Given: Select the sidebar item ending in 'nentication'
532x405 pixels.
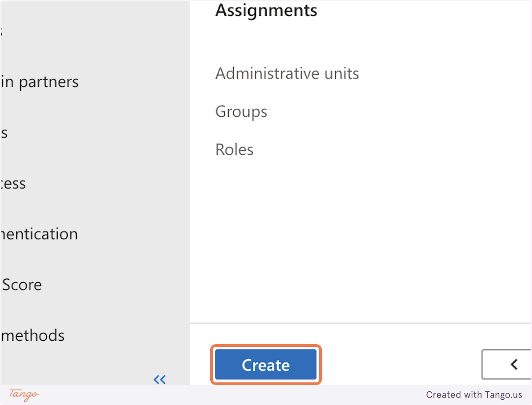Looking at the screenshot, I should pos(40,234).
